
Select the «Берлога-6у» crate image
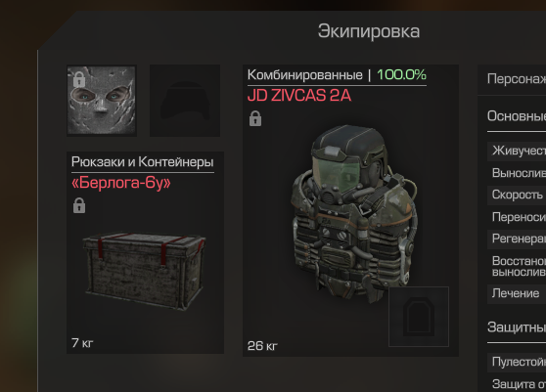coord(144,270)
